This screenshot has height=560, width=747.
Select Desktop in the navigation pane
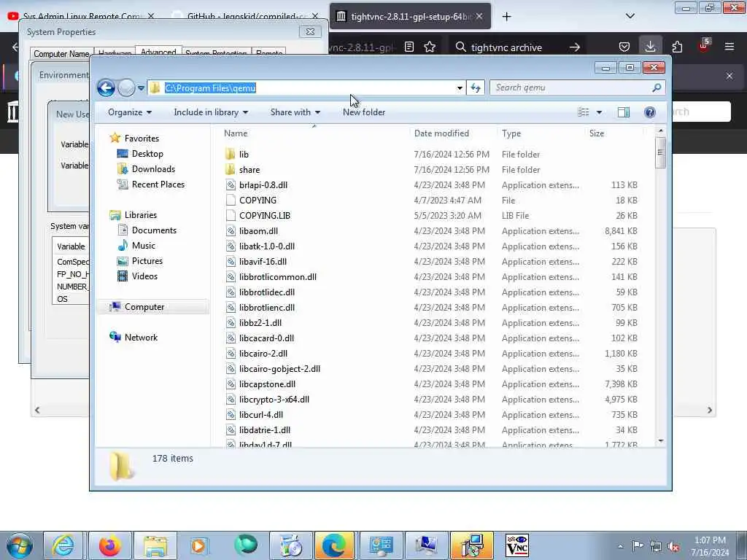tap(147, 154)
